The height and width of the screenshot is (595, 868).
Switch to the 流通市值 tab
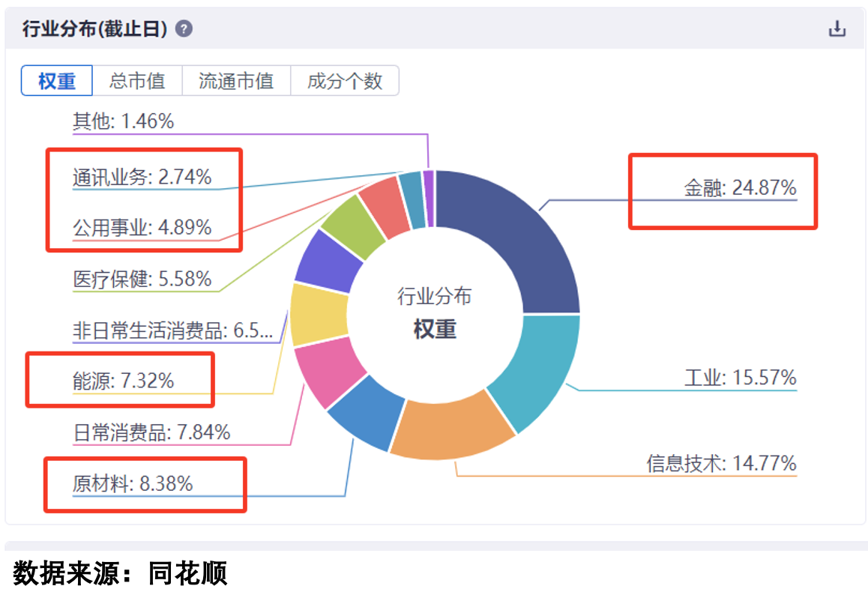click(236, 81)
